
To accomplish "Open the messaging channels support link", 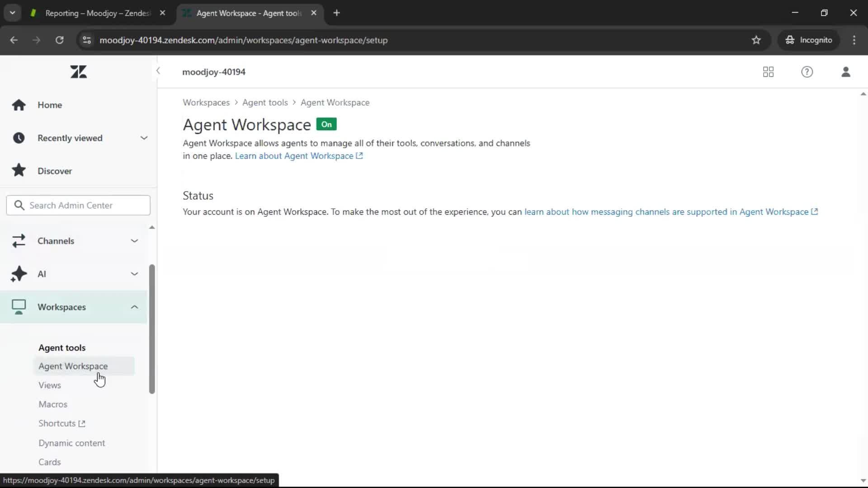I will click(x=671, y=212).
